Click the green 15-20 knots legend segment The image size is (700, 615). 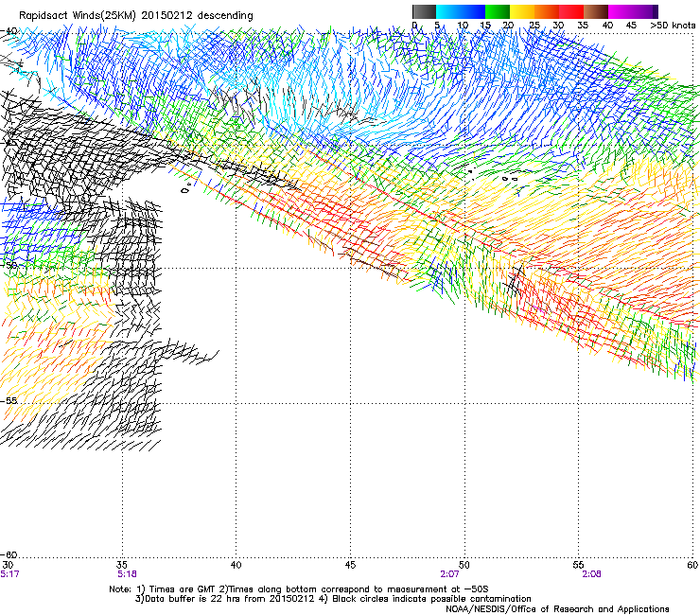(498, 11)
